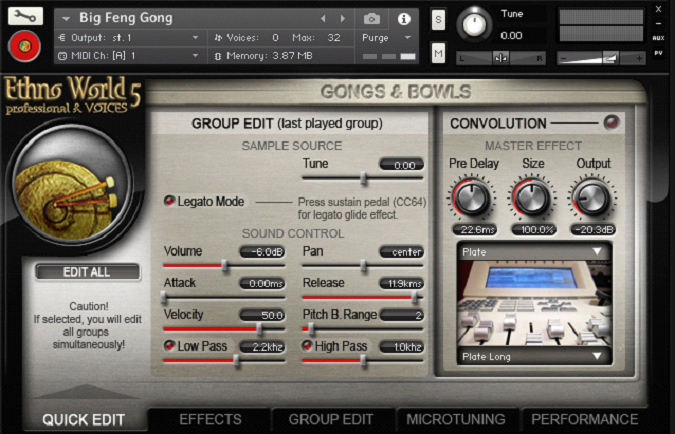Switch to the EFFECTS tab
The height and width of the screenshot is (434, 675).
(210, 419)
